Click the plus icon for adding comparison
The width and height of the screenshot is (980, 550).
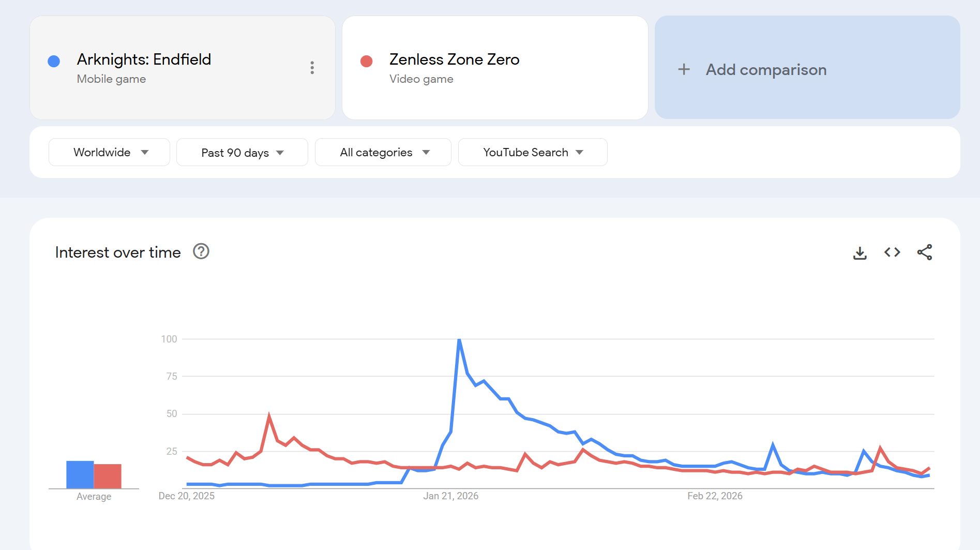[x=684, y=69]
